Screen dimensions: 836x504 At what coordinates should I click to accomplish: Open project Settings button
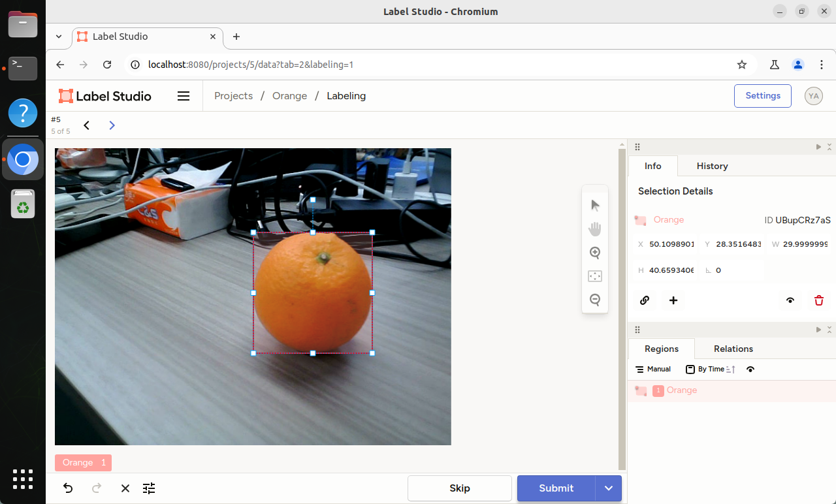coord(763,96)
